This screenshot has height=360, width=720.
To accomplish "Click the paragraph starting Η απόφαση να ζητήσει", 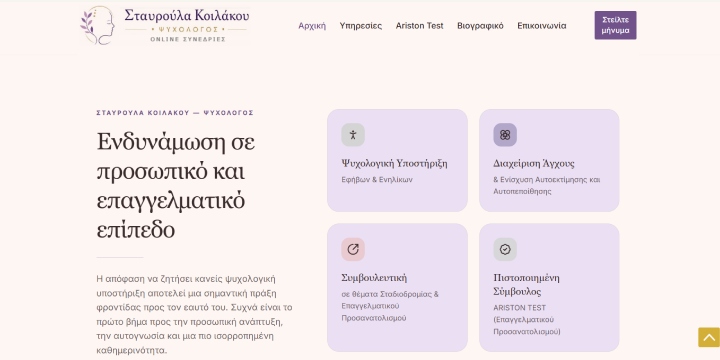I will point(194,315).
